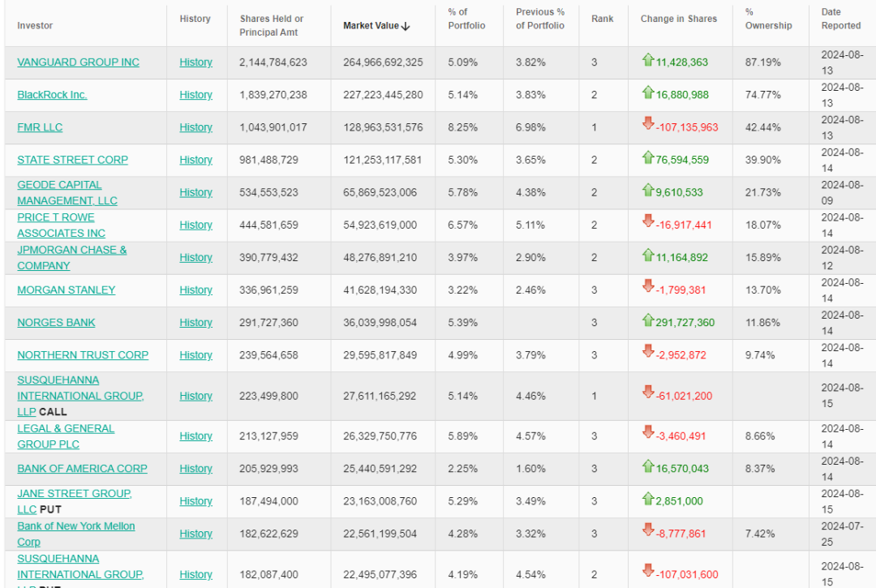This screenshot has height=588, width=876.
Task: Click the red down arrow beside -107,135,963
Action: [648, 123]
